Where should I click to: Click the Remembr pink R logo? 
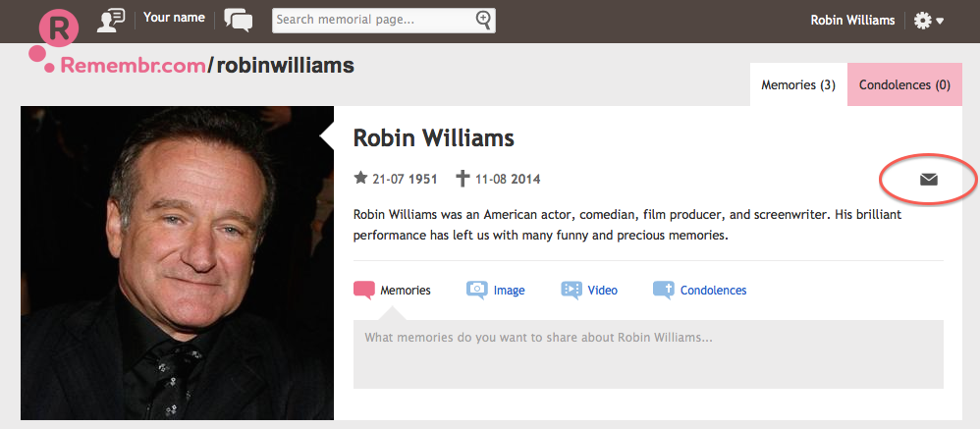tap(58, 30)
